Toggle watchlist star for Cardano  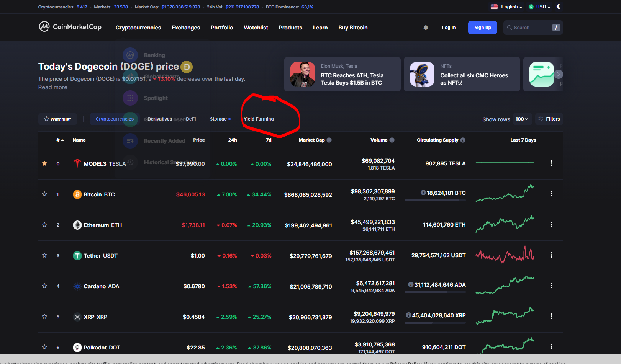click(44, 286)
